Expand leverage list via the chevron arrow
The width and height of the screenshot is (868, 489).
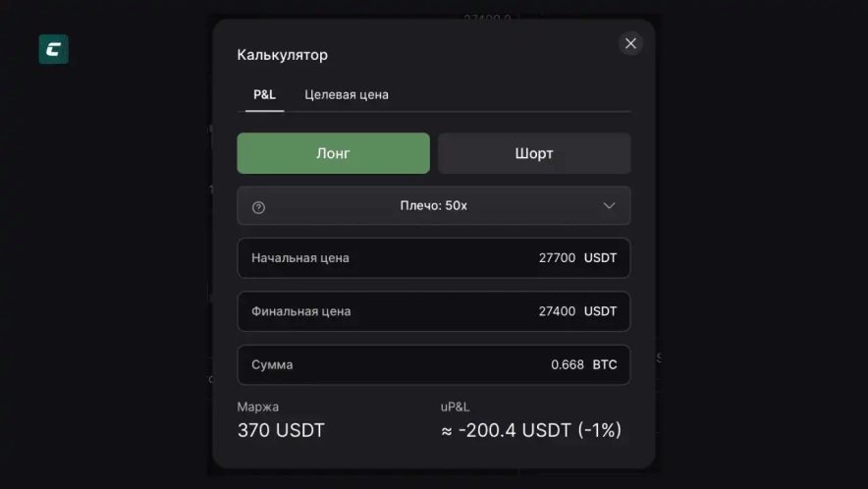click(x=609, y=206)
